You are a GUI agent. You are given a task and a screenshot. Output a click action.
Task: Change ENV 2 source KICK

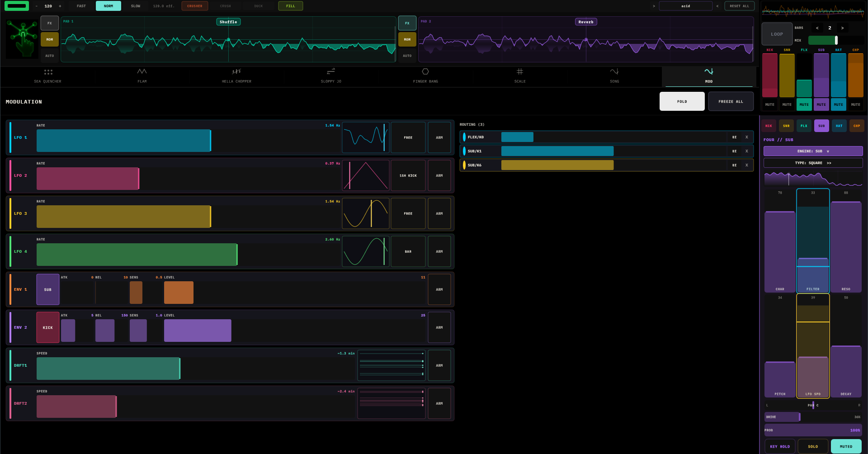coord(47,327)
